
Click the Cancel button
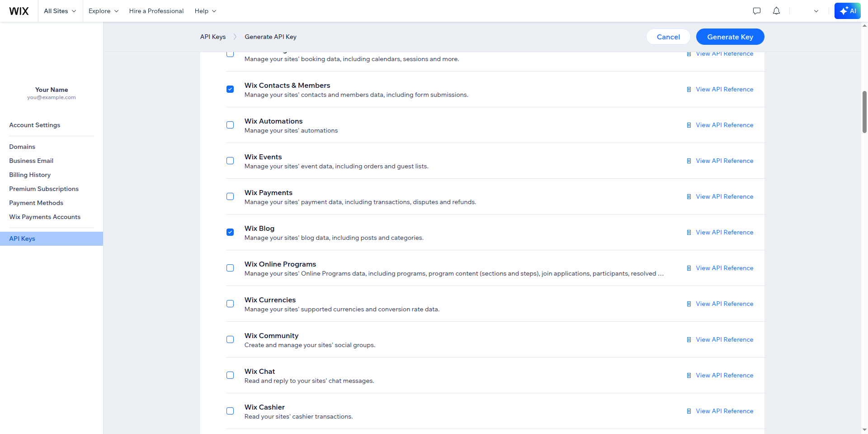[x=668, y=37]
